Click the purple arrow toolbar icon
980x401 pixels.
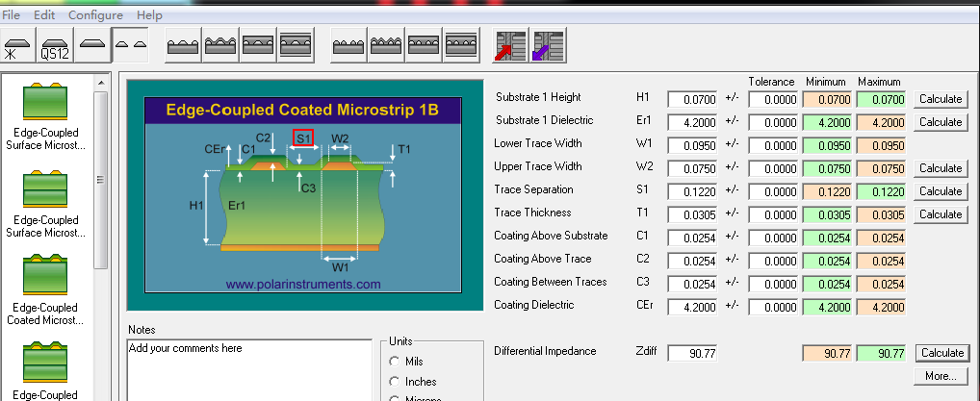point(548,46)
